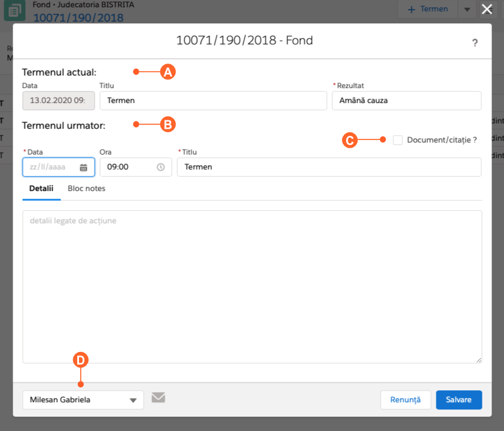Switch to the Bloc notes tab
504x431 pixels.
86,189
